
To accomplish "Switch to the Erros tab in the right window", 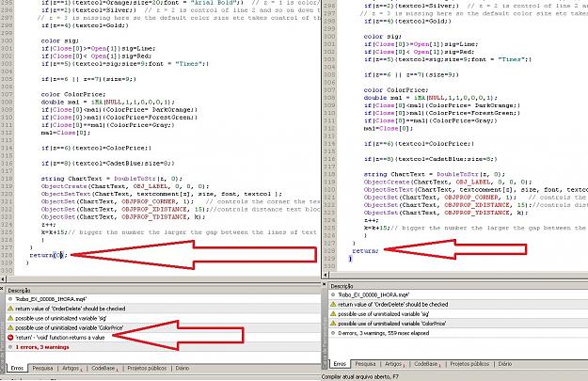I will point(340,364).
